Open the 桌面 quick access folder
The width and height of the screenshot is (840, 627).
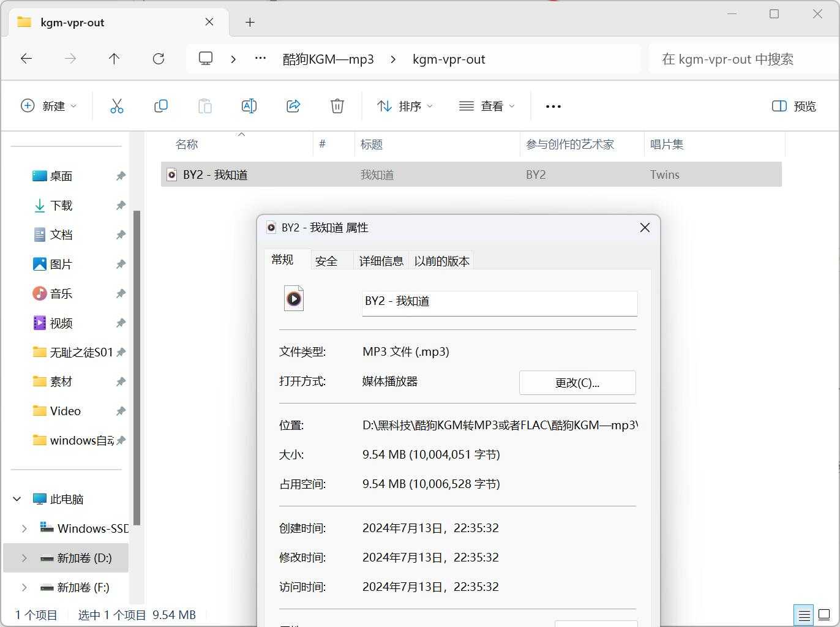pyautogui.click(x=61, y=176)
